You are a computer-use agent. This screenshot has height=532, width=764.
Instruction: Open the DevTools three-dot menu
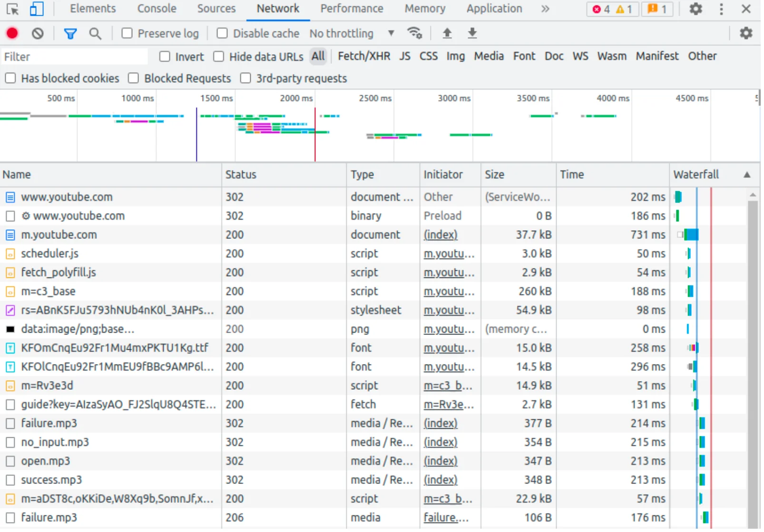tap(722, 9)
